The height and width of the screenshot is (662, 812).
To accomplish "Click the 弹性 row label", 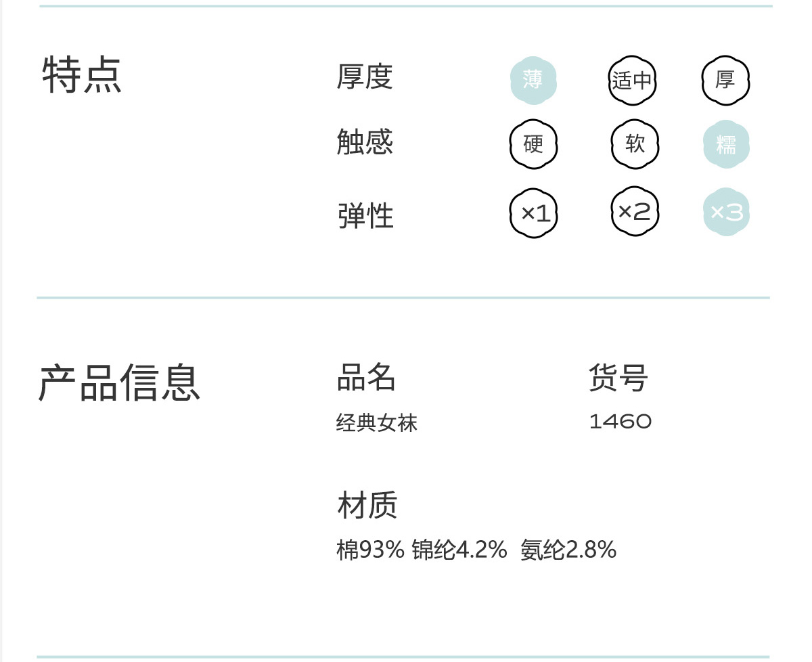I will (365, 216).
